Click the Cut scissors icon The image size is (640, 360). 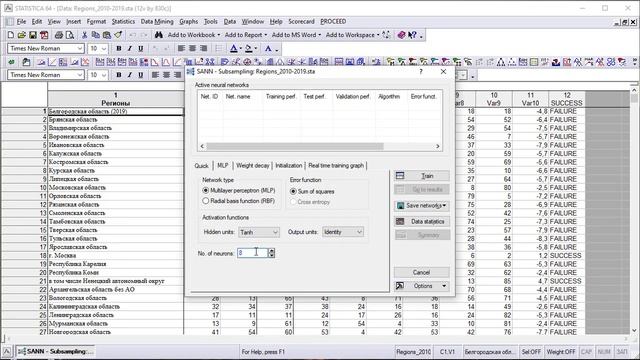pyautogui.click(x=84, y=35)
